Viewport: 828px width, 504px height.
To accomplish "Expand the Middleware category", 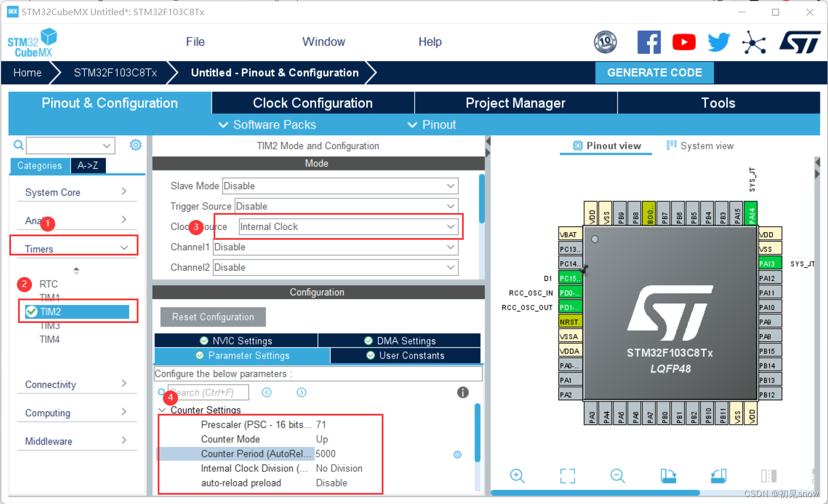I will (76, 441).
